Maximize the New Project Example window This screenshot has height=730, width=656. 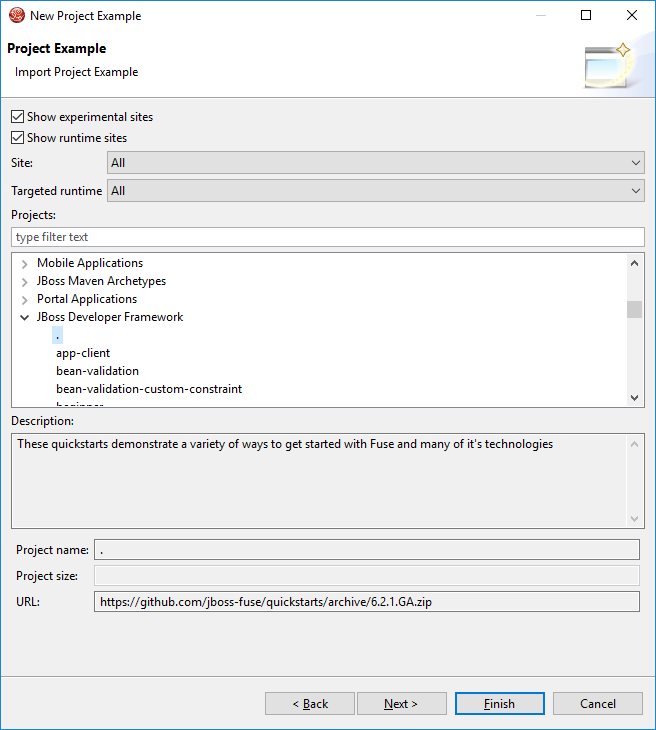pos(586,15)
